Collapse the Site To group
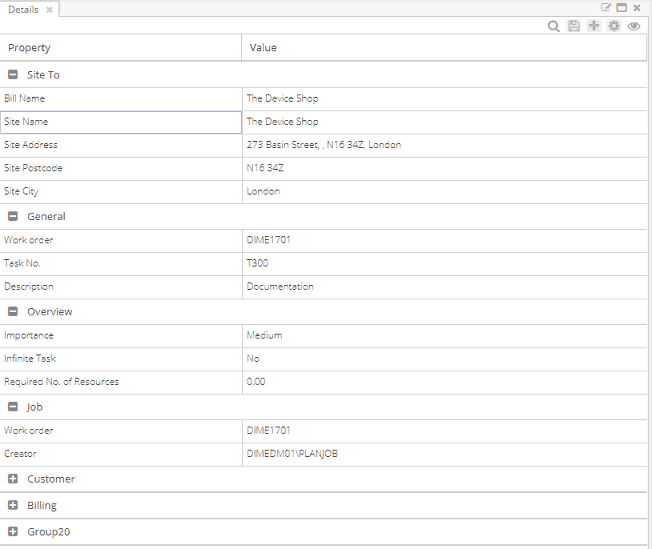Screen dimensions: 652x549 13,74
